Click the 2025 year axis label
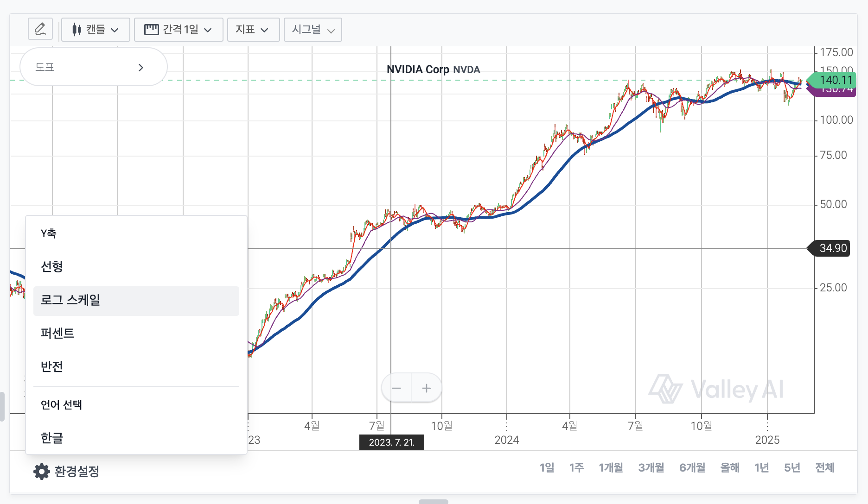 [x=767, y=440]
